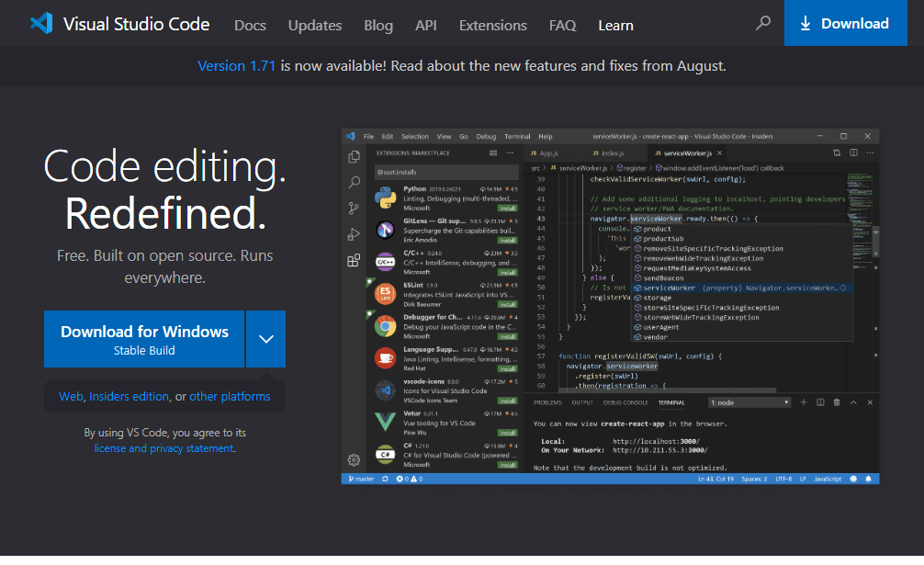924x565 pixels.
Task: Add new terminal with plus icon
Action: [803, 402]
